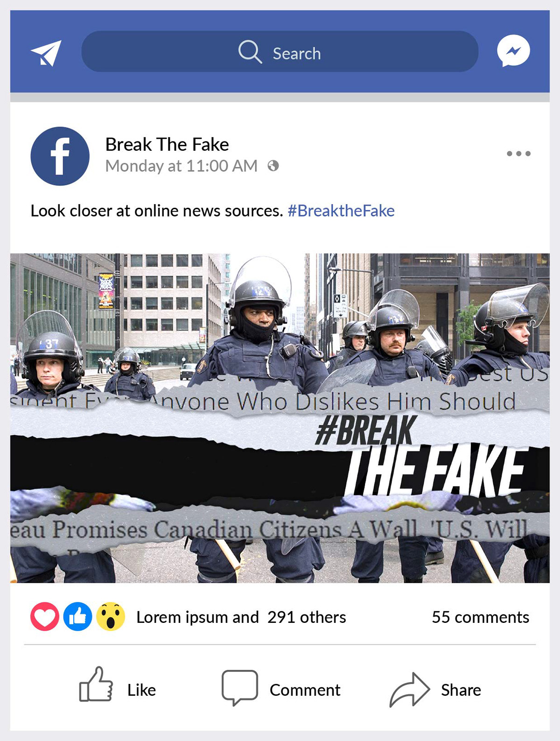Click the thumbs-up Like outline icon
The height and width of the screenshot is (741, 560).
96,684
